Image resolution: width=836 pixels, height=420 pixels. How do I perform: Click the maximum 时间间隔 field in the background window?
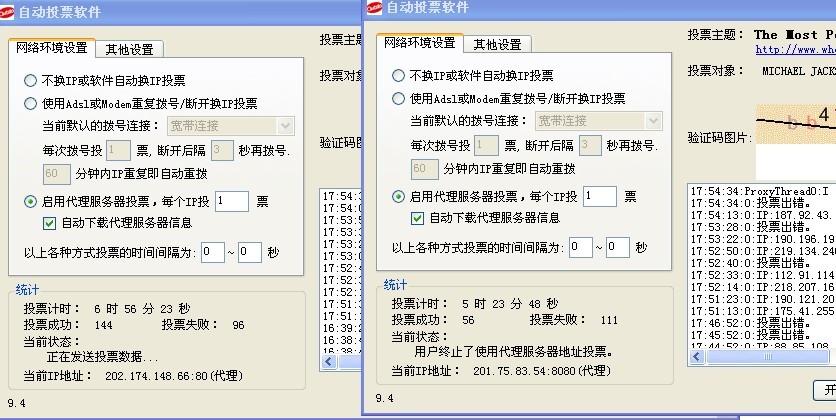250,252
